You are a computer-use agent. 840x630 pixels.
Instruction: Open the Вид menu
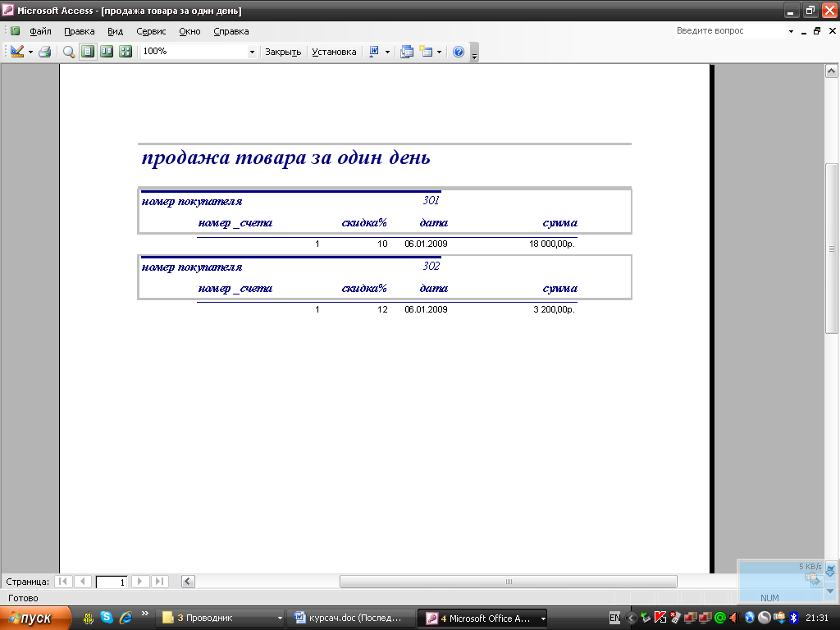click(x=115, y=31)
